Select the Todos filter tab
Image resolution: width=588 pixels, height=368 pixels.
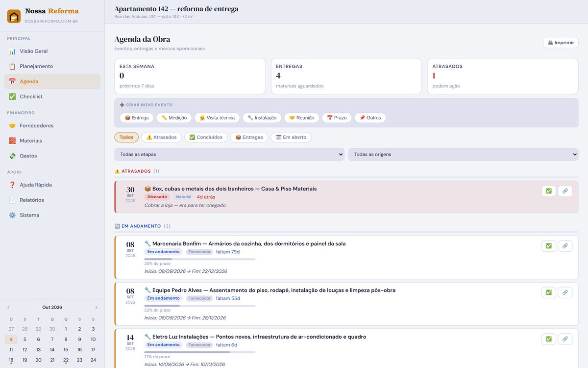pyautogui.click(x=126, y=137)
